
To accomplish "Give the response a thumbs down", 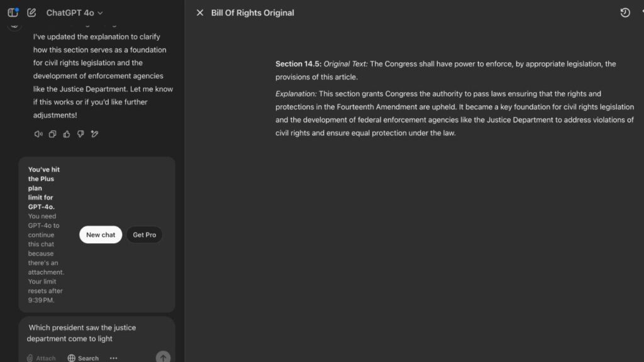I will (80, 134).
